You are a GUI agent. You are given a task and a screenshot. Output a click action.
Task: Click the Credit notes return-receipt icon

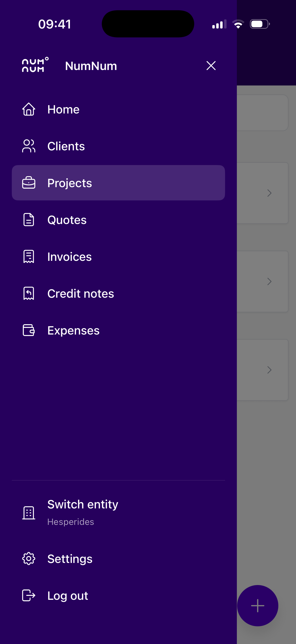pos(29,293)
